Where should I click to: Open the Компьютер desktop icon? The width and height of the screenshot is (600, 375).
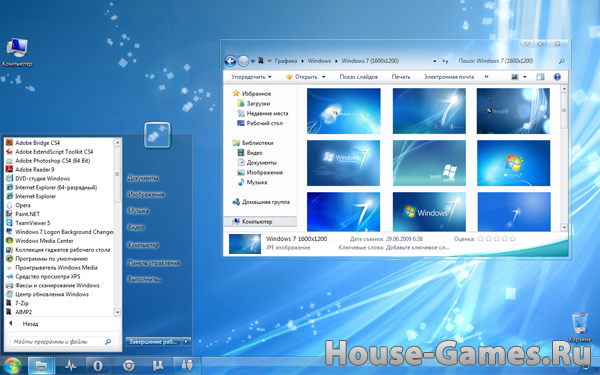17,53
